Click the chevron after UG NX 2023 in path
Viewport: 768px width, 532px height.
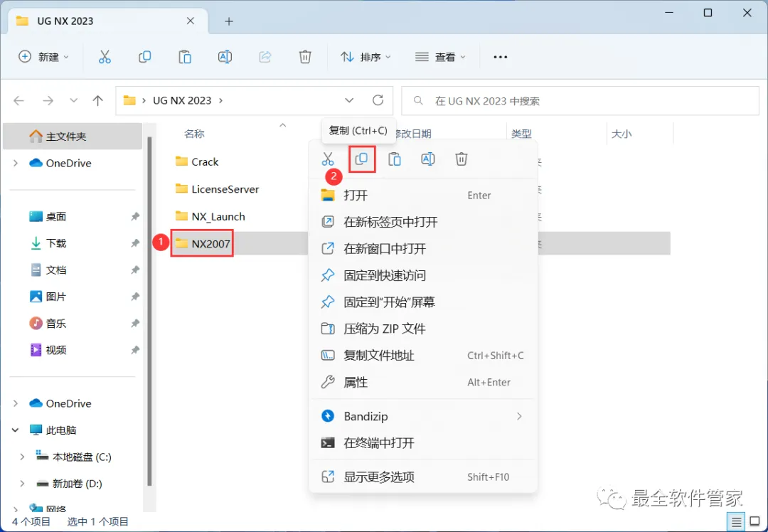(x=220, y=100)
